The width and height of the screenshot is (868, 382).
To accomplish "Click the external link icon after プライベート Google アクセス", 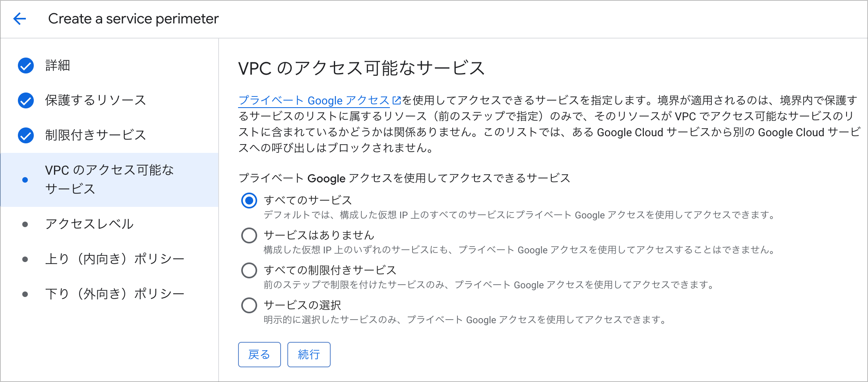I will 396,100.
